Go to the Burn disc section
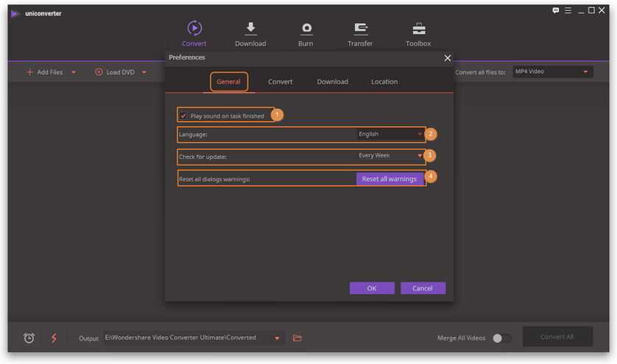The image size is (617, 364). tap(306, 29)
